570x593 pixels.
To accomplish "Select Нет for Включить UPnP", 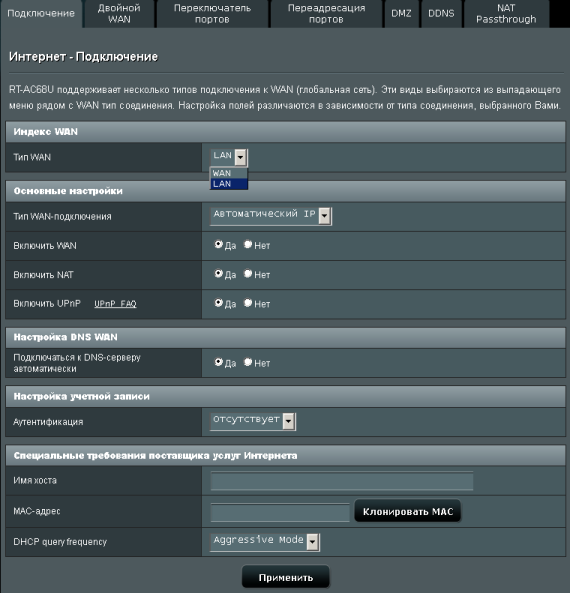I will click(248, 303).
